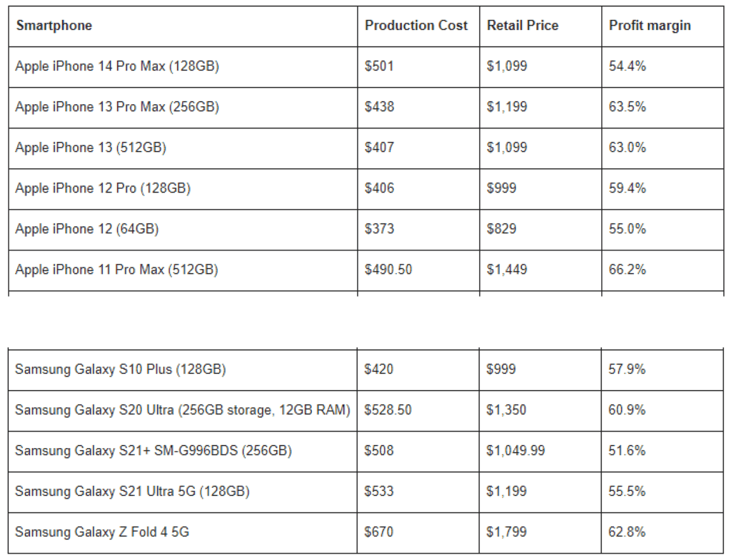Screen dimensions: 731x560
Task: Click the $406 production cost cell
Action: (379, 188)
